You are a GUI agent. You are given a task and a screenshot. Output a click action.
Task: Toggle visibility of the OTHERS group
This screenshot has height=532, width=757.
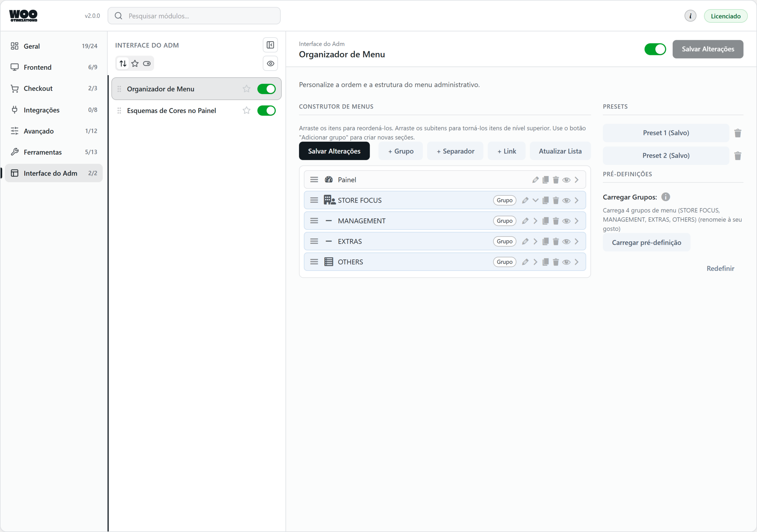pos(566,262)
